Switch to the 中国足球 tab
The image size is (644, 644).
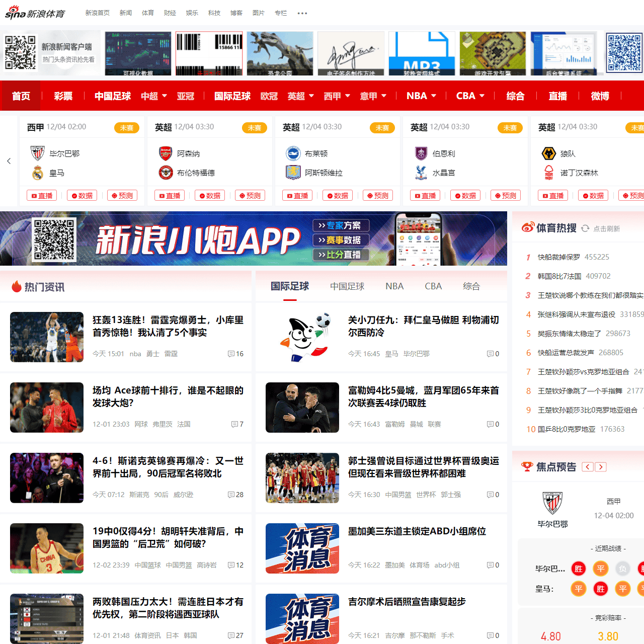(347, 286)
